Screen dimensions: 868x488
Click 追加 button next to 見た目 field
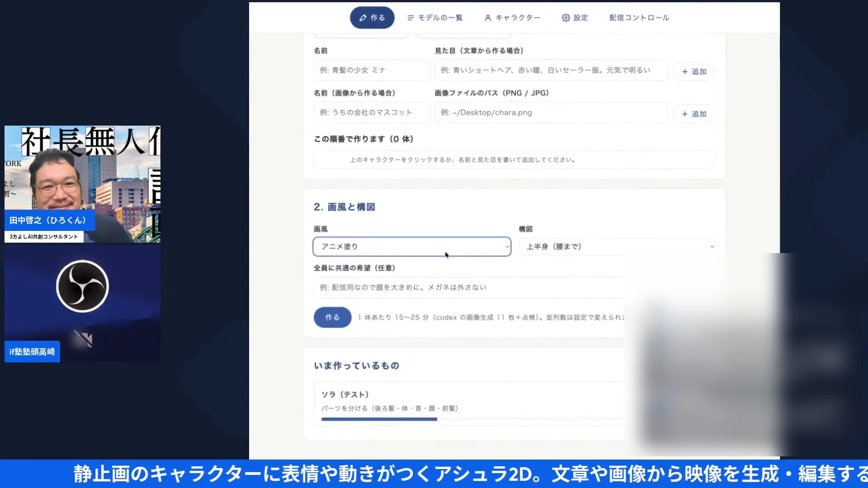coord(694,71)
